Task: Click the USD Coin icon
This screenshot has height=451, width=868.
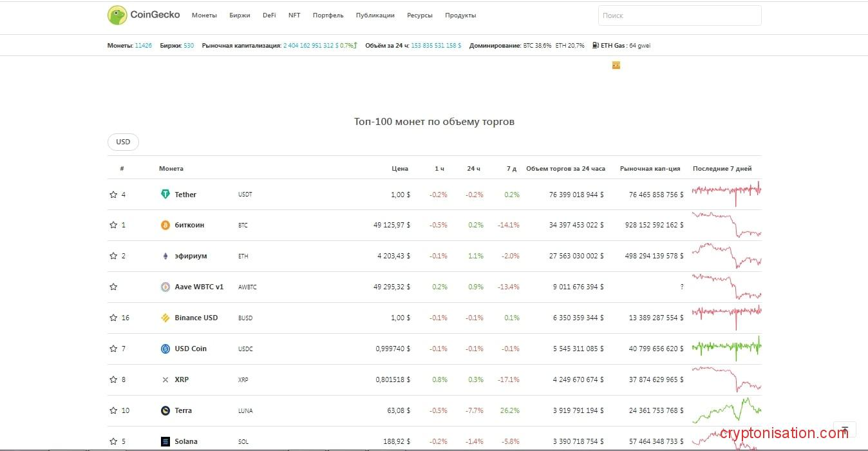Action: 165,349
